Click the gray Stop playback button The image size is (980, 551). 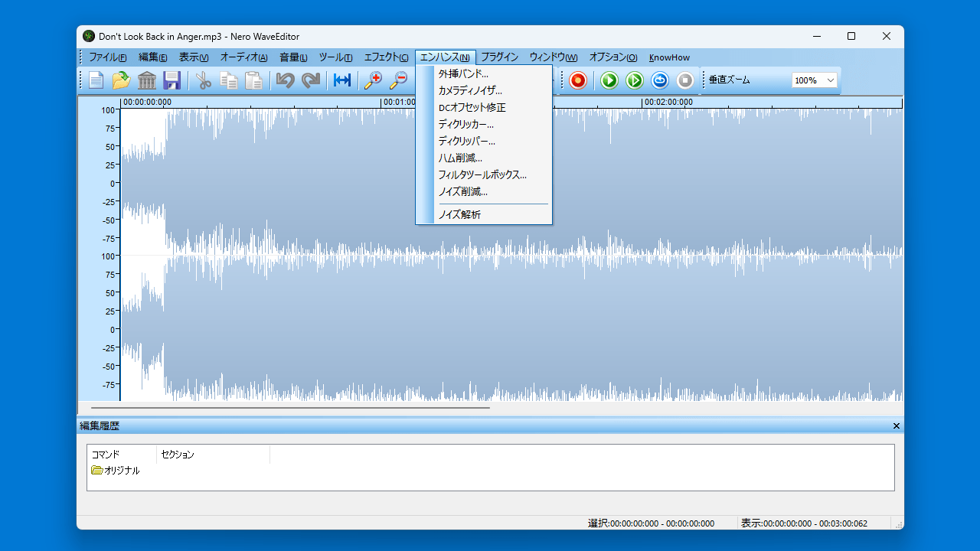pyautogui.click(x=685, y=80)
